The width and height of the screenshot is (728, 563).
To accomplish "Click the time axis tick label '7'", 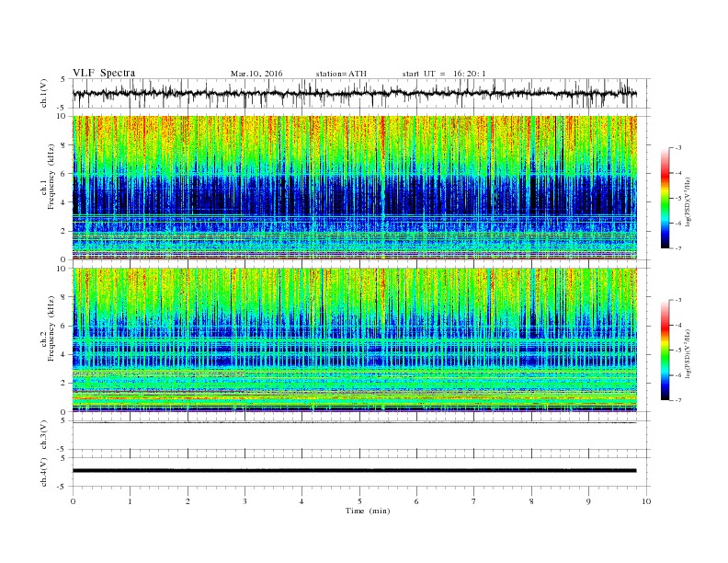I will tap(474, 501).
